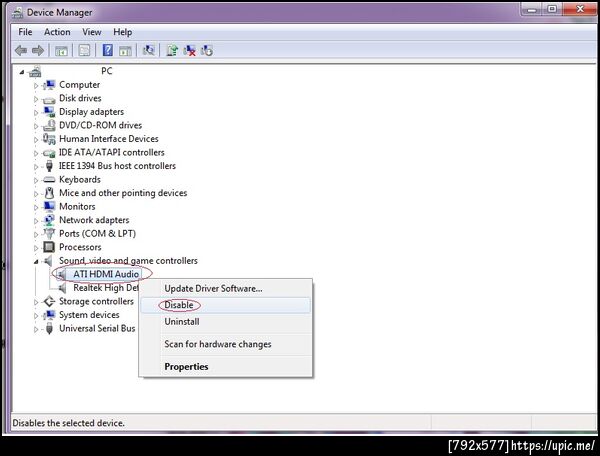Click the Network adapters category icon
Viewport: 600px width, 456px height.
coord(49,220)
